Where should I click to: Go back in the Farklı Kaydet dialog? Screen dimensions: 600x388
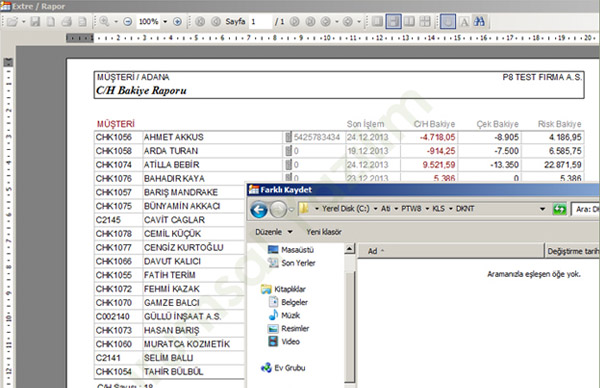click(259, 209)
